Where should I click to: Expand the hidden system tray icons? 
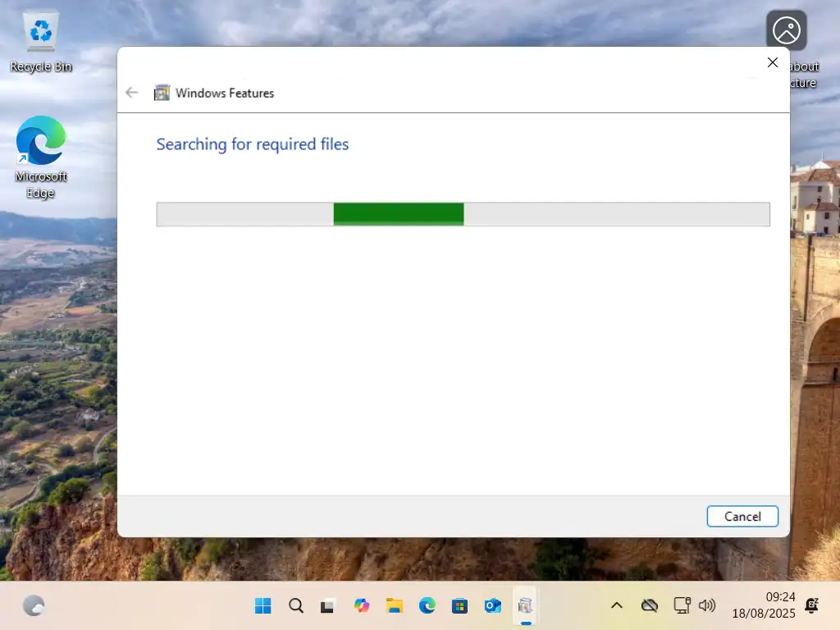coord(617,606)
